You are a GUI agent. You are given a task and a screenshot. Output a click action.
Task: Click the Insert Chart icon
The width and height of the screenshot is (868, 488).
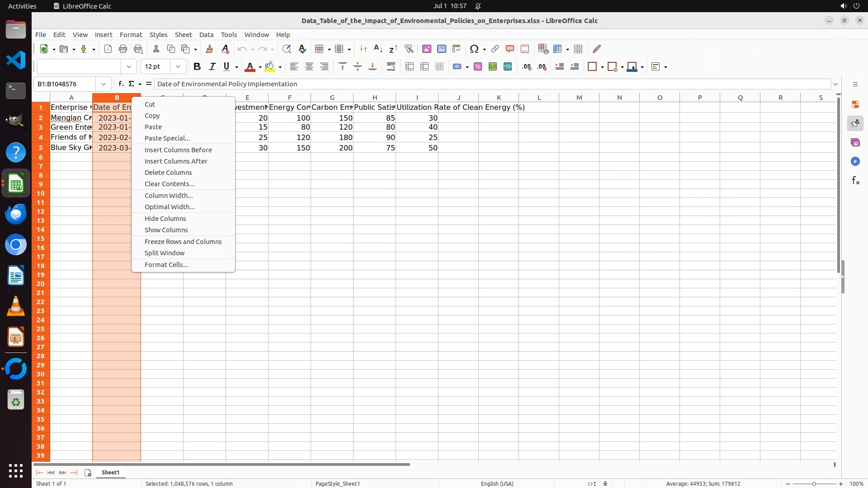tap(441, 49)
